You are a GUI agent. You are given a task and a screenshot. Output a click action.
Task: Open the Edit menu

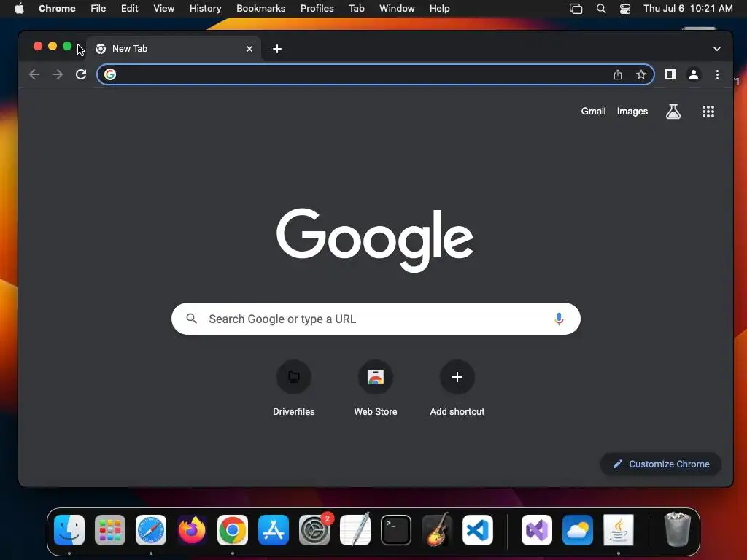pos(129,8)
